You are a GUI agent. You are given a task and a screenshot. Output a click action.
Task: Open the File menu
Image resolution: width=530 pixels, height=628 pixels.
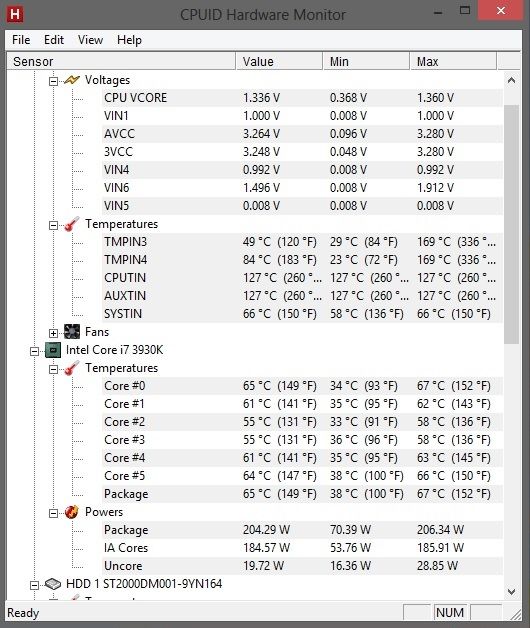tap(21, 40)
